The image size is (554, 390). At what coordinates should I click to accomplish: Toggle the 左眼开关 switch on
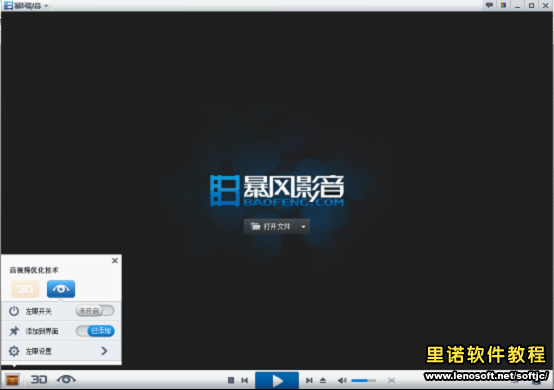[95, 311]
